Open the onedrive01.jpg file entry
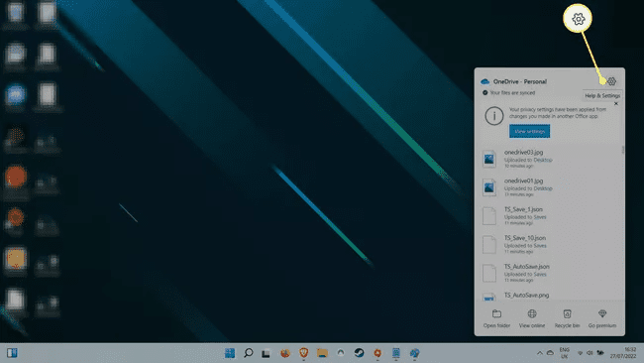This screenshot has width=644, height=363. pos(548,187)
